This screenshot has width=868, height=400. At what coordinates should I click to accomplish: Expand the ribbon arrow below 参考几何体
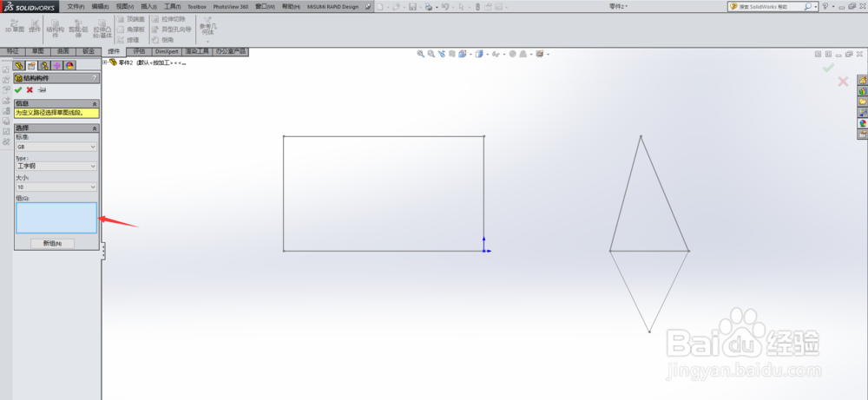pyautogui.click(x=207, y=42)
